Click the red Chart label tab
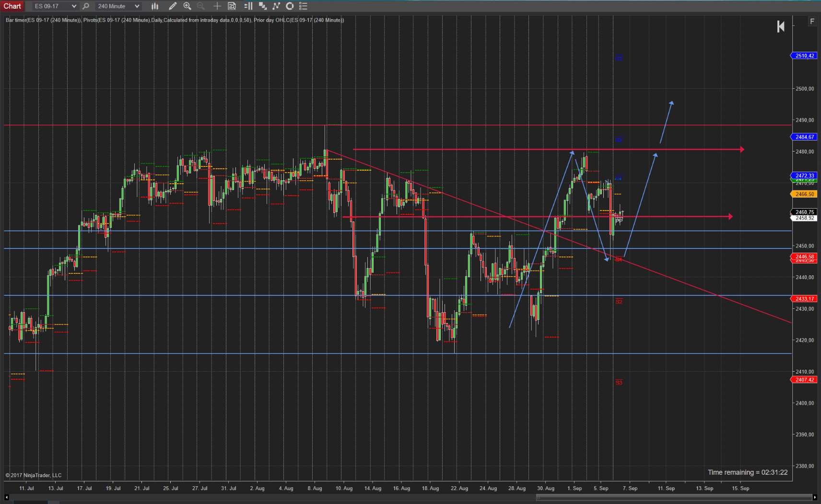821x504 pixels. 12,6
